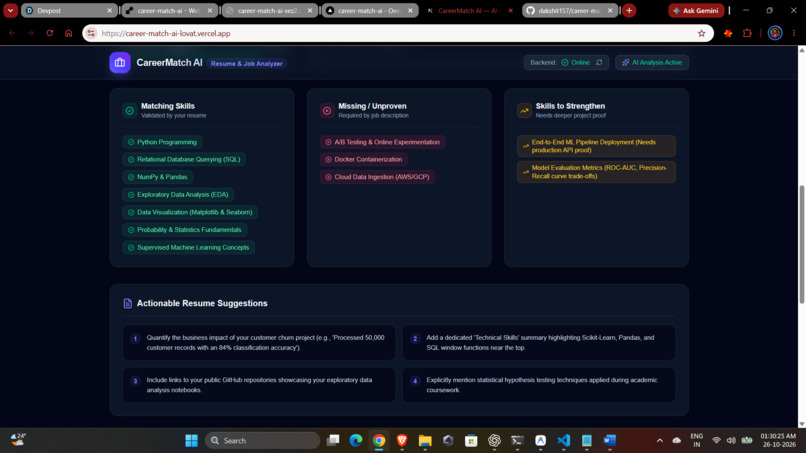Select the Docker Containerization tag
This screenshot has width=806, height=453.
coord(364,159)
